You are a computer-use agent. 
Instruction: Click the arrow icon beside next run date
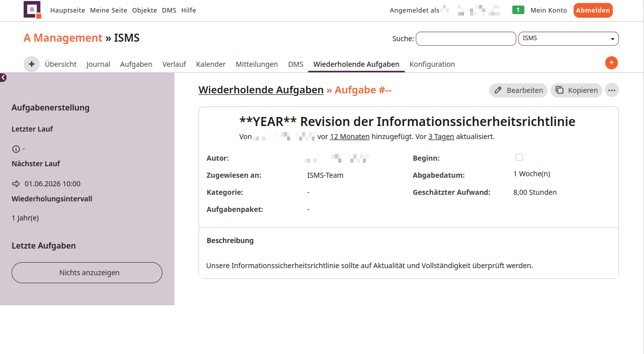coord(16,184)
